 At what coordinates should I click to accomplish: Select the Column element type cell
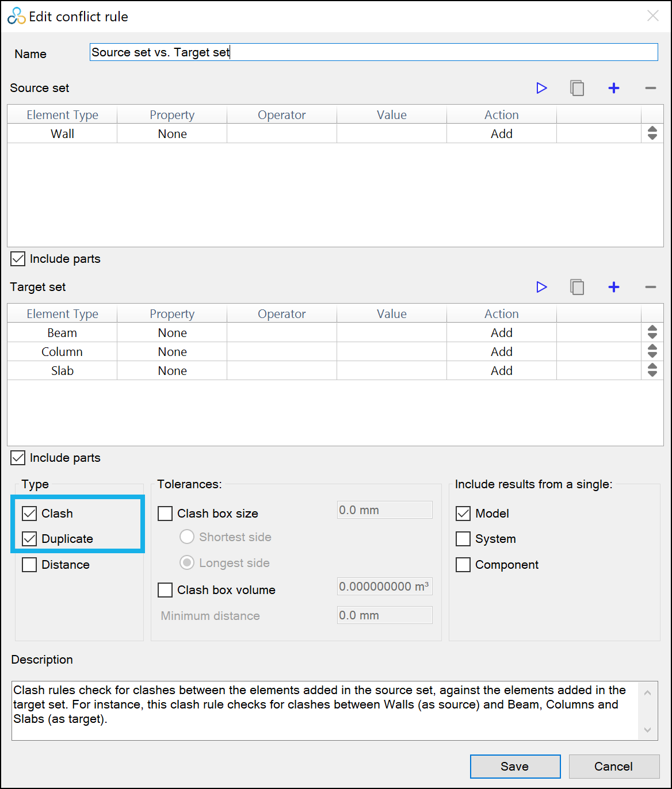62,351
